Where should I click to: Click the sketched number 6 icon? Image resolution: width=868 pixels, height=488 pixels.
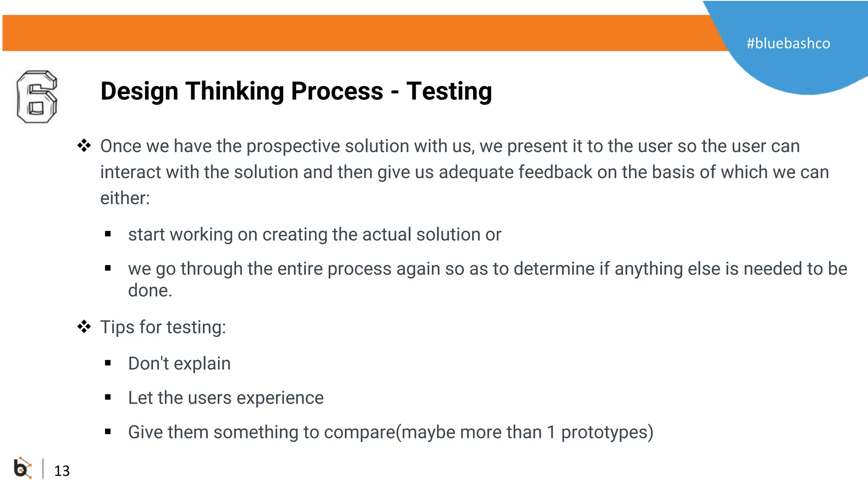37,97
